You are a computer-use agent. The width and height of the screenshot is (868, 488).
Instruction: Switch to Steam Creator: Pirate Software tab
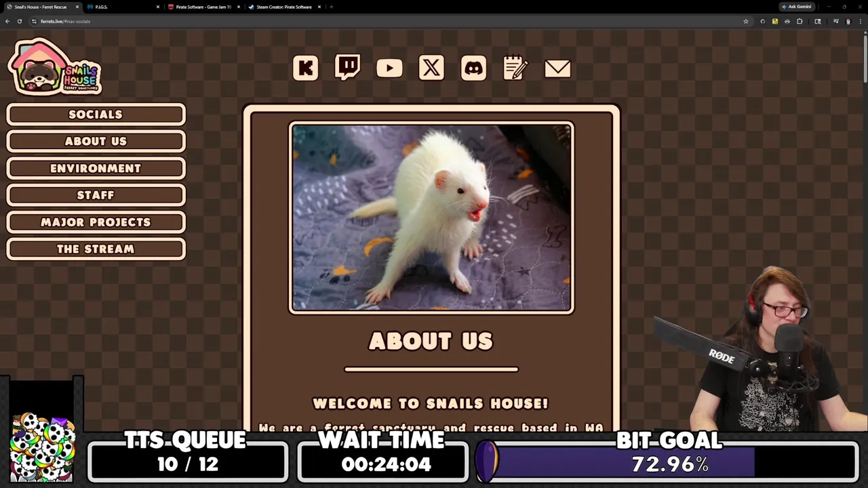283,7
